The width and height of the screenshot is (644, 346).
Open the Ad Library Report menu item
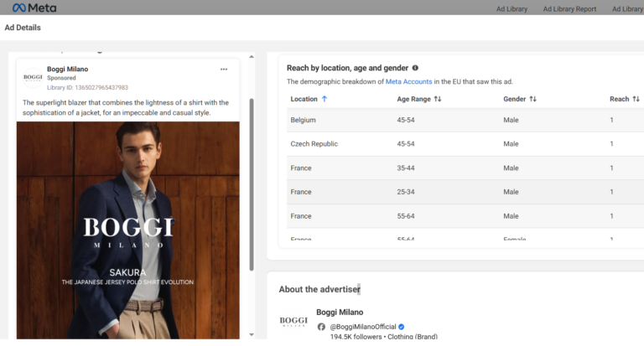click(x=569, y=8)
